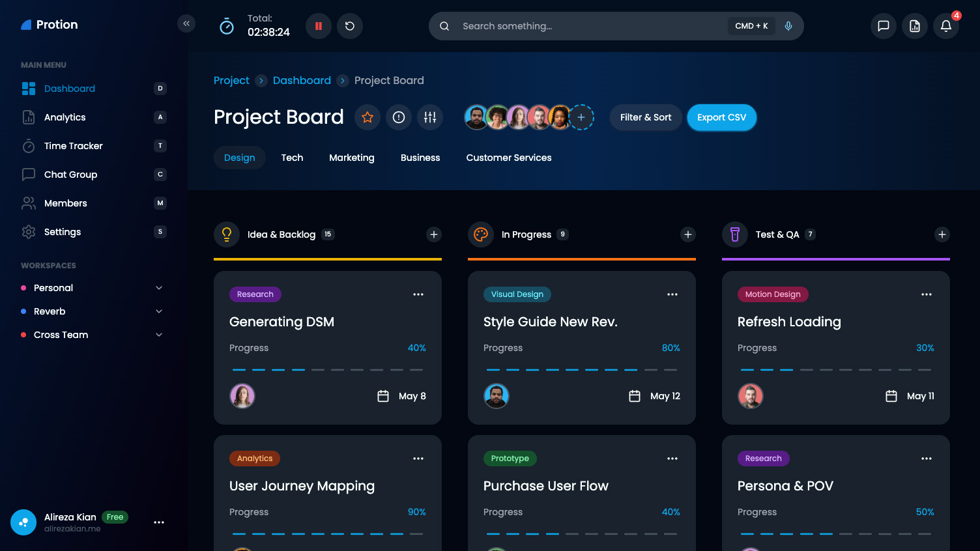
Task: Add a new member to the board
Action: tap(581, 117)
